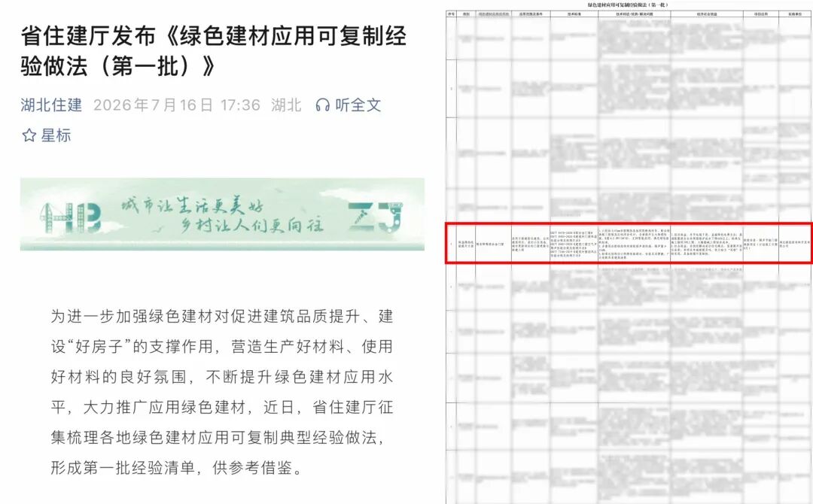Open the green banner image with 城市让生活更美好
This screenshot has height=504, width=813.
(222, 214)
